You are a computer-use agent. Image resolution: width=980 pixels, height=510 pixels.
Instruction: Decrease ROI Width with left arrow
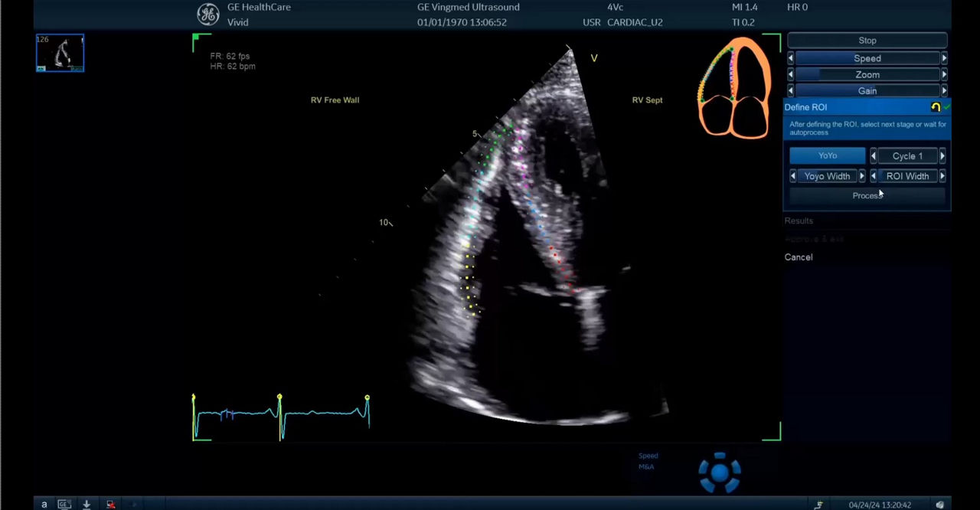pos(874,176)
